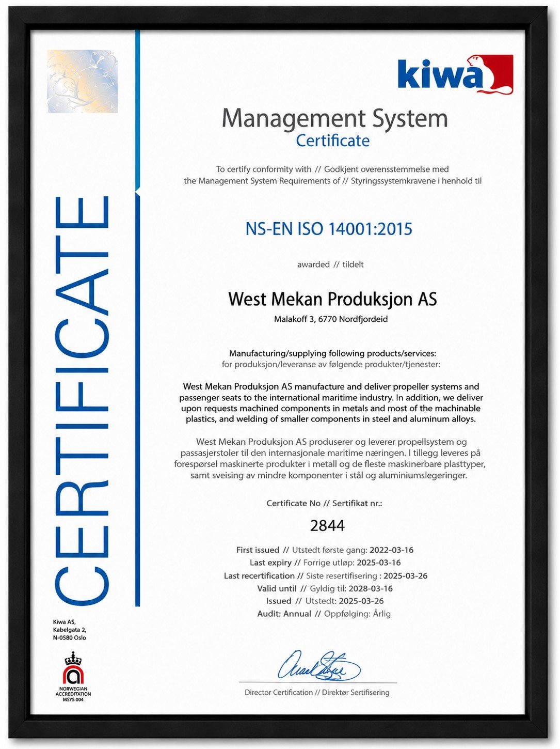Click 'Last recertification' date line
This screenshot has width=560, height=749.
pos(326,575)
